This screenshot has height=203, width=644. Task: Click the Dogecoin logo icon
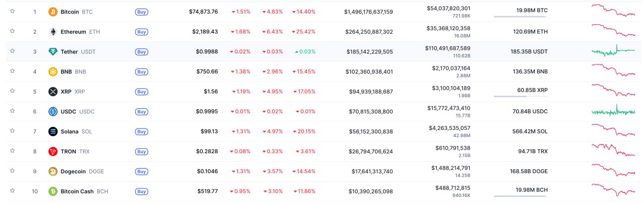(x=53, y=171)
